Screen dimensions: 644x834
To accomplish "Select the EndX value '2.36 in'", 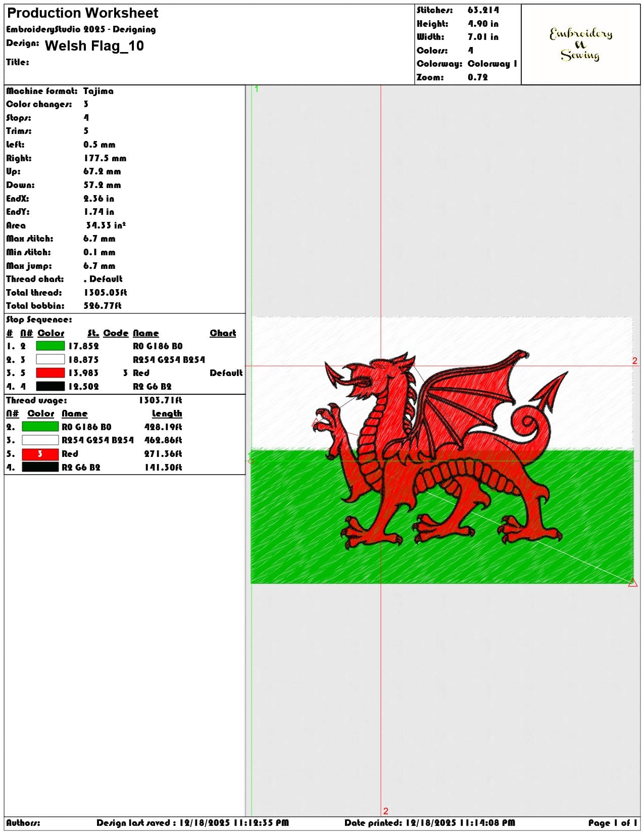I will coord(99,199).
